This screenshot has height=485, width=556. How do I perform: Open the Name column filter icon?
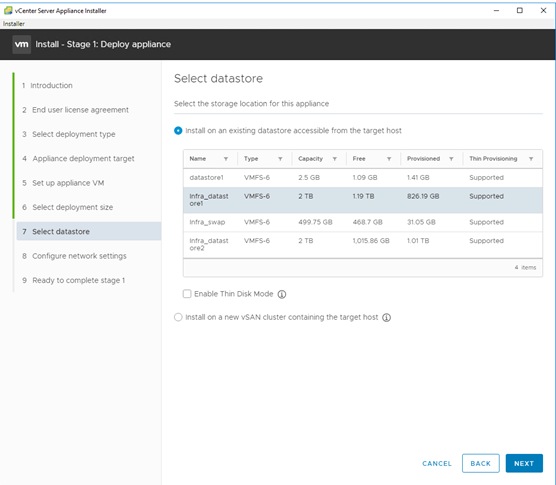pos(226,159)
